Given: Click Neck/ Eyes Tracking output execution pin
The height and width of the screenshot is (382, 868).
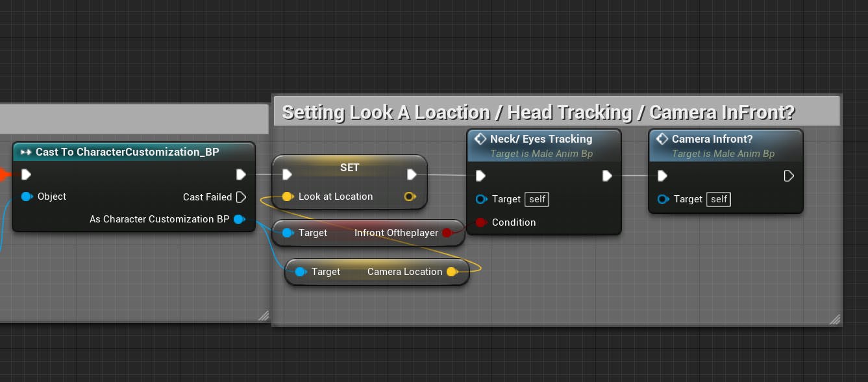Looking at the screenshot, I should [607, 176].
